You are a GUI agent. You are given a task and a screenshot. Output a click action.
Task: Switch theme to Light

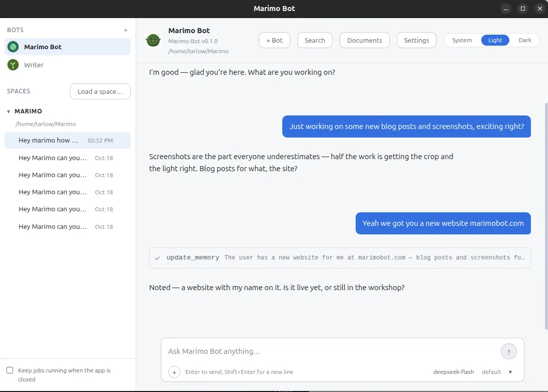pos(495,40)
